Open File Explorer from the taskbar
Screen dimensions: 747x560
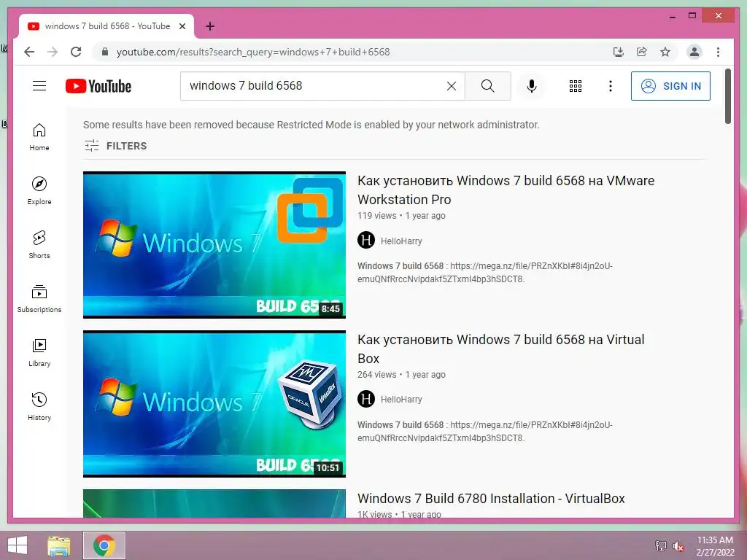(x=59, y=545)
